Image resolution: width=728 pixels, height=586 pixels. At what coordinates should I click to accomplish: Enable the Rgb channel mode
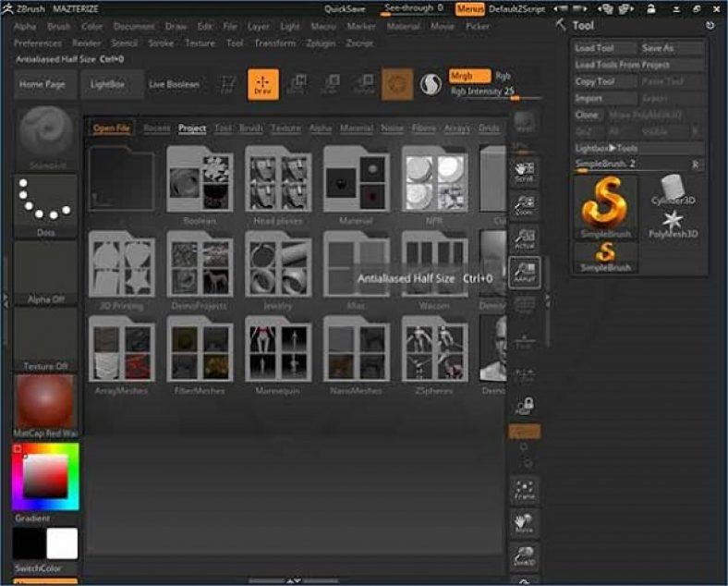(504, 76)
